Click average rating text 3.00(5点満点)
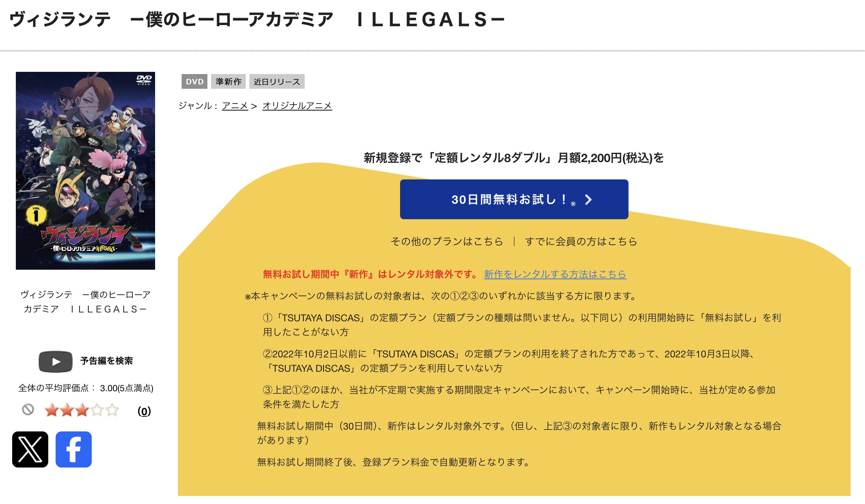865x504 pixels. pos(127,388)
